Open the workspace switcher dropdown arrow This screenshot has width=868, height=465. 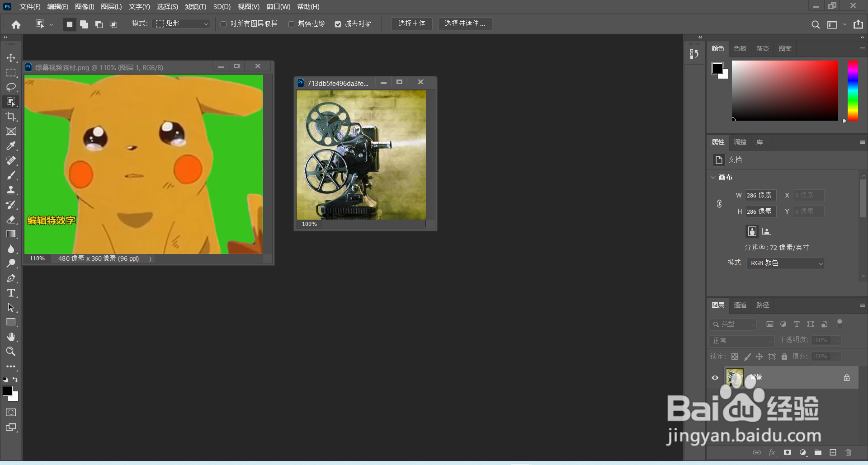(844, 24)
